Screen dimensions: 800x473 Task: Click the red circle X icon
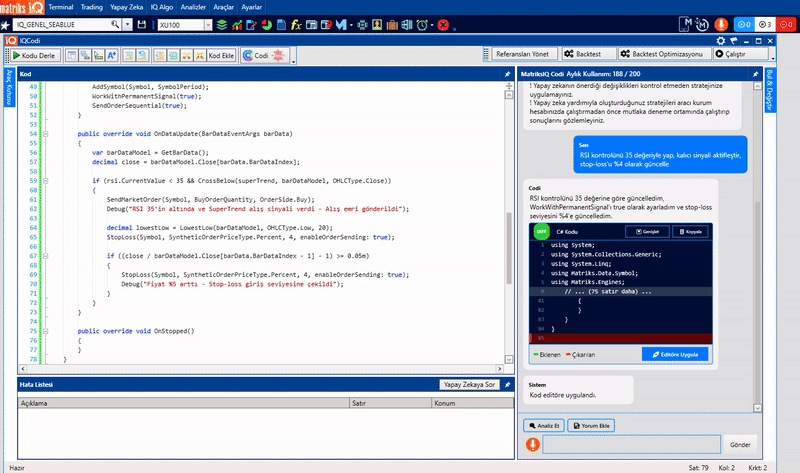[x=443, y=24]
